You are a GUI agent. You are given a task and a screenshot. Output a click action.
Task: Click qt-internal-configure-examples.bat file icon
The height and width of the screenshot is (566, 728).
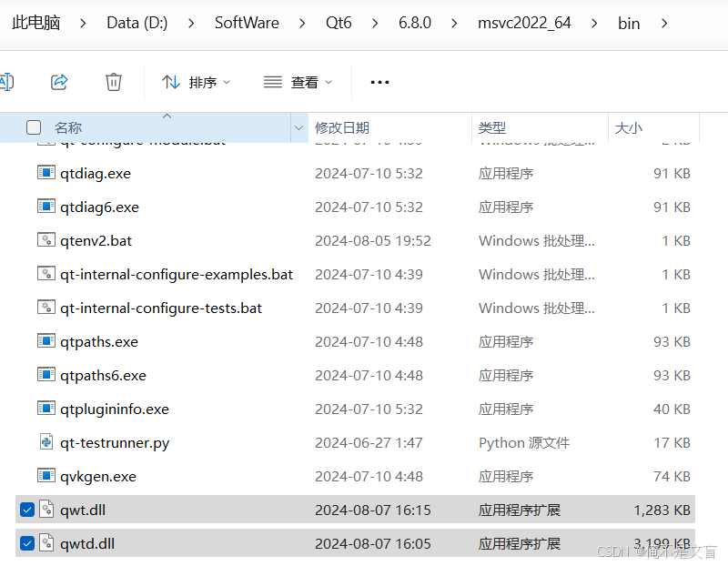[46, 273]
